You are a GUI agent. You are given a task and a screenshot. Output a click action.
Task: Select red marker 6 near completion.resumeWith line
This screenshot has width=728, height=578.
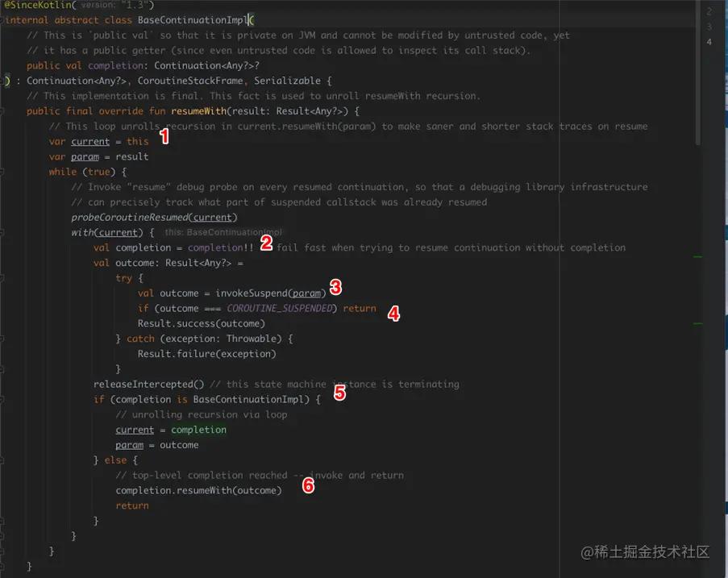tap(309, 485)
